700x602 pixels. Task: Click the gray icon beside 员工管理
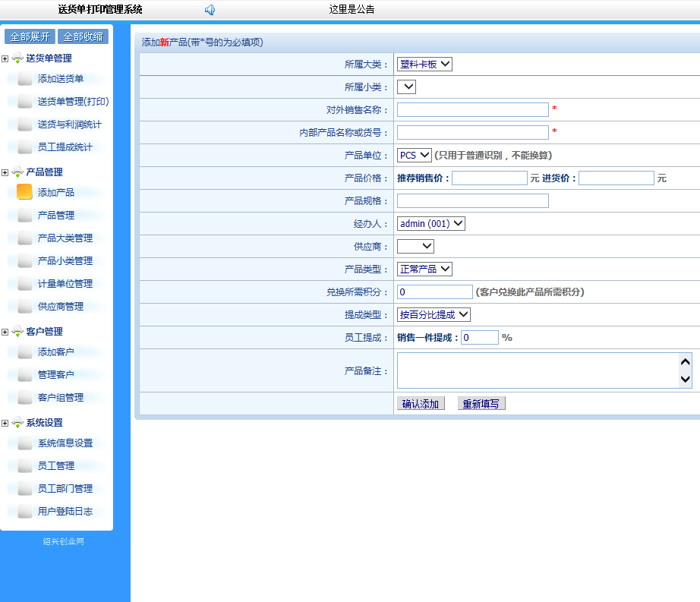[x=24, y=465]
